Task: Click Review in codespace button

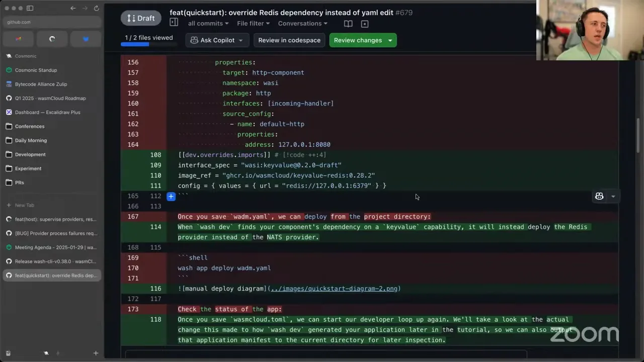Action: click(289, 40)
